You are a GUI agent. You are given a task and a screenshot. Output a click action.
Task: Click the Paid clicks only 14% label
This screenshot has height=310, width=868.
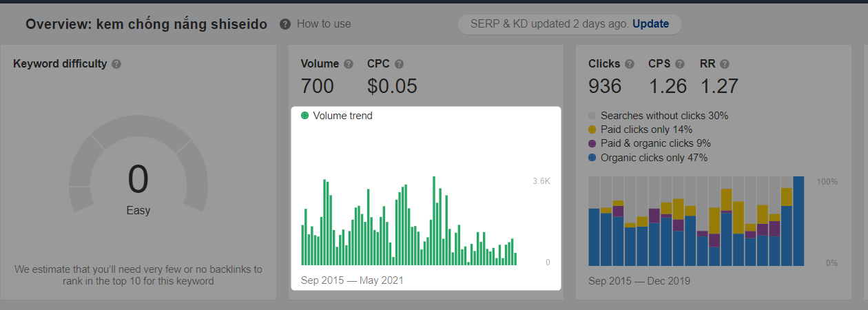[x=646, y=130]
